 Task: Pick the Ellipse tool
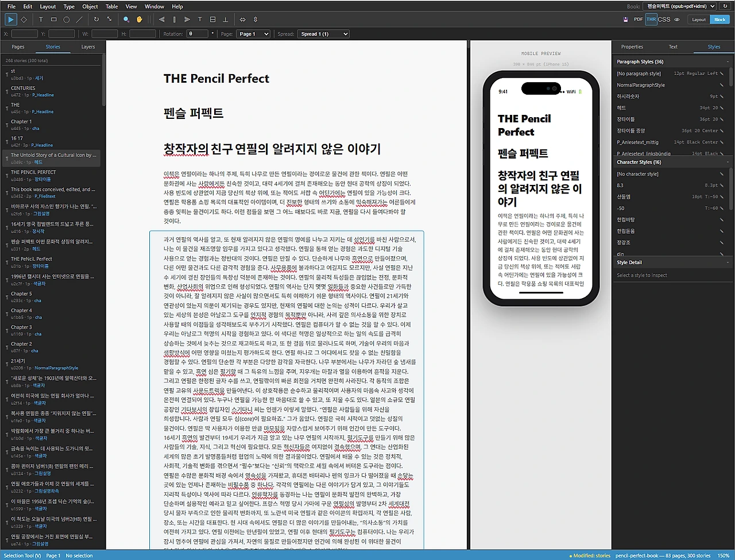click(x=67, y=20)
